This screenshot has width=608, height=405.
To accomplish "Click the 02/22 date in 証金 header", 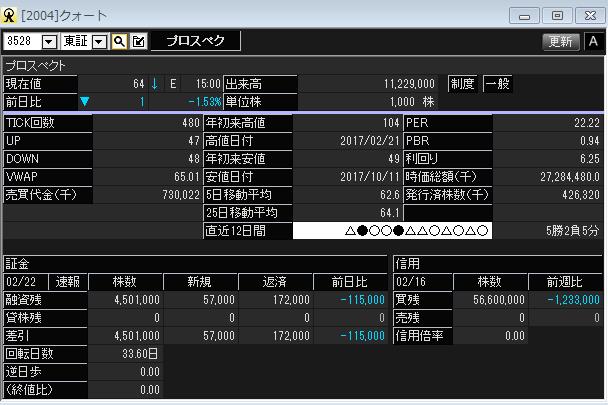I will tap(21, 282).
